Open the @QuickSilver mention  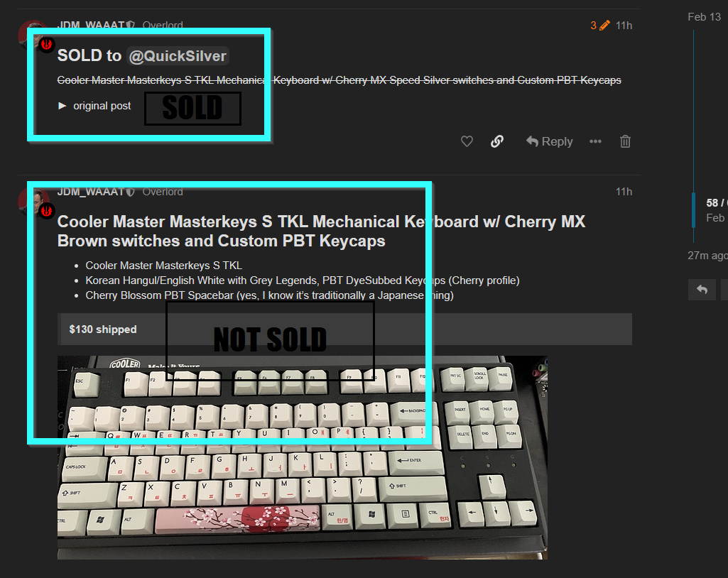coord(178,56)
